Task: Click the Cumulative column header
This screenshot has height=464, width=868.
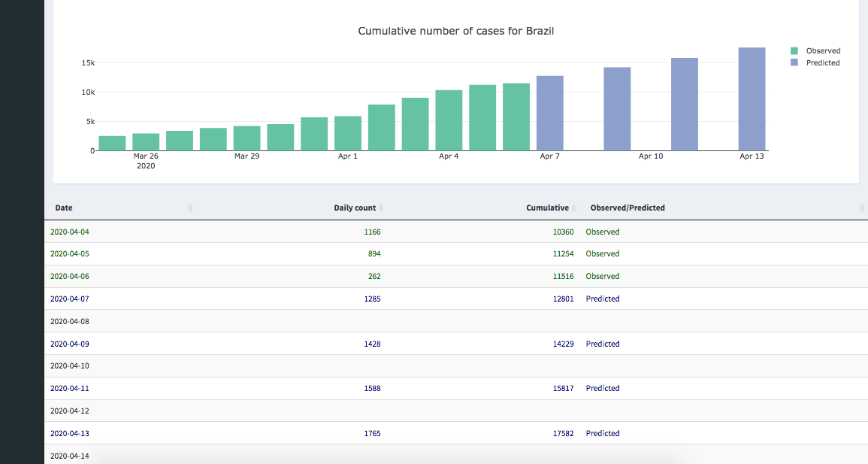Action: 547,208
